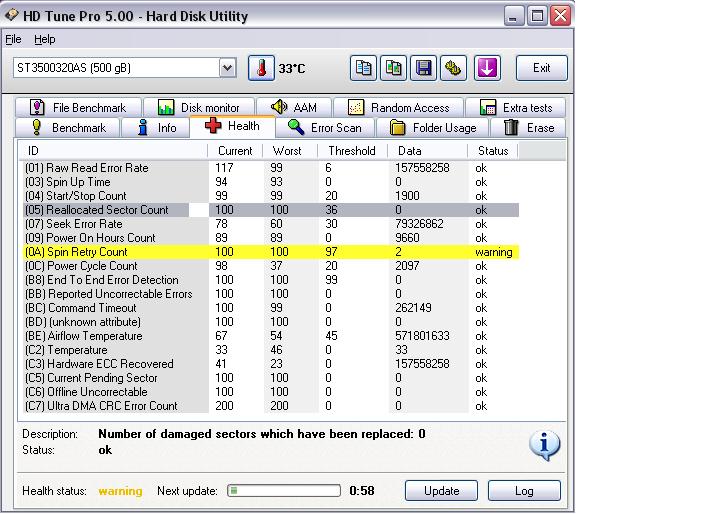720x514 pixels.
Task: Switch to Extra tests tab
Action: (516, 107)
